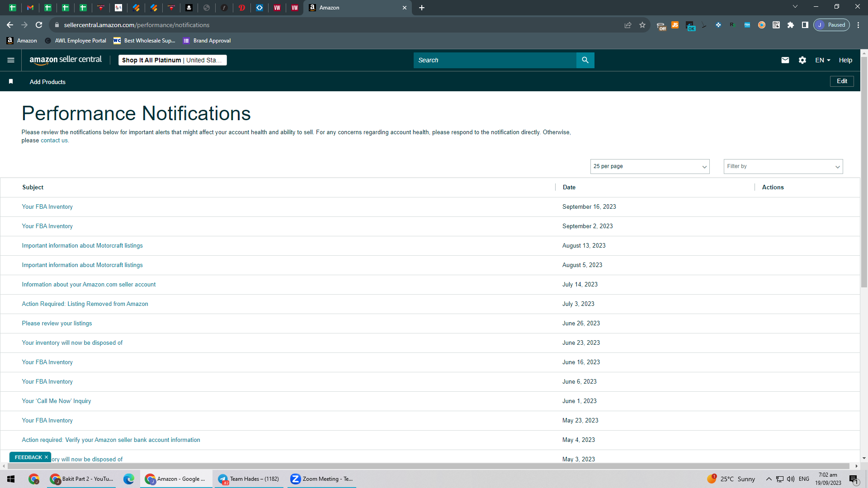View the site security lock info
Viewport: 868px width, 488px height.
(57, 25)
